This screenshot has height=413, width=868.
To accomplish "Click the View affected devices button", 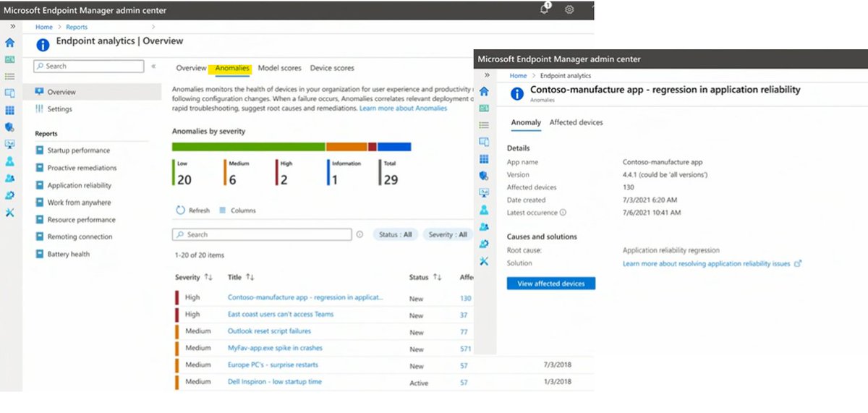I will click(x=551, y=284).
